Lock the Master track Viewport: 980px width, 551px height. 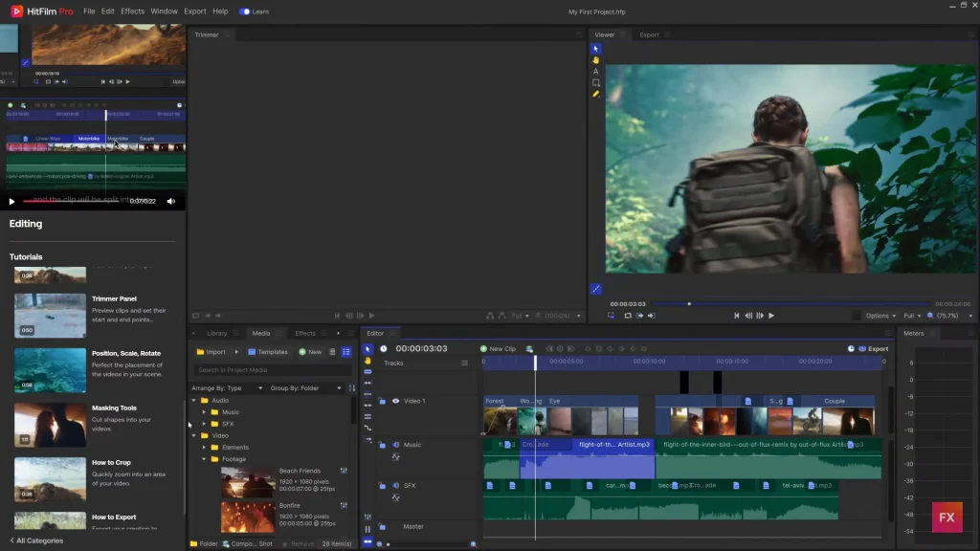point(382,527)
